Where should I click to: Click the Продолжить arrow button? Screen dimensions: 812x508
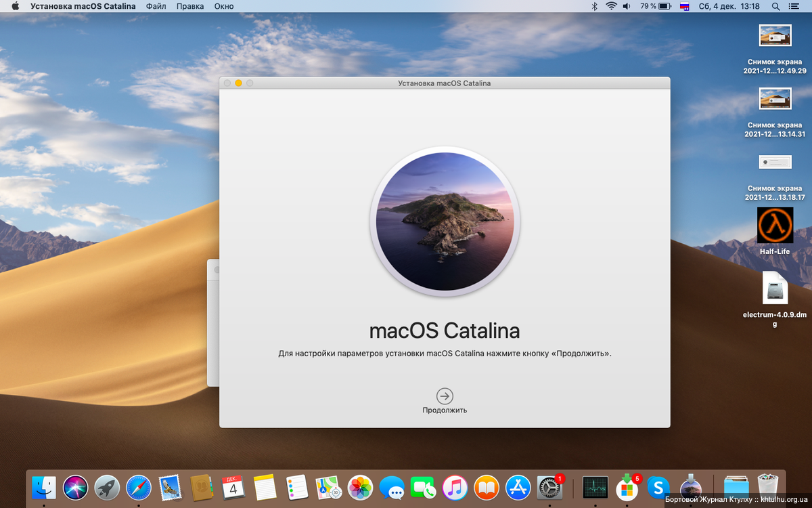pos(445,396)
